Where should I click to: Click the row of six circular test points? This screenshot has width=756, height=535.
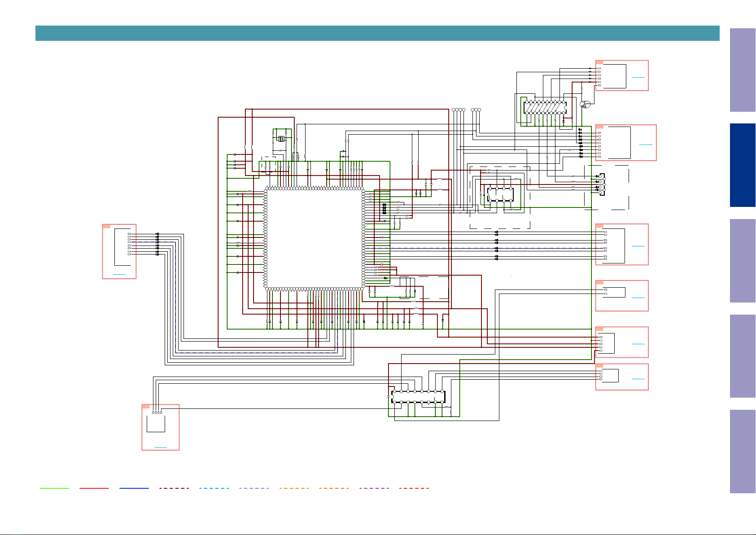point(467,110)
